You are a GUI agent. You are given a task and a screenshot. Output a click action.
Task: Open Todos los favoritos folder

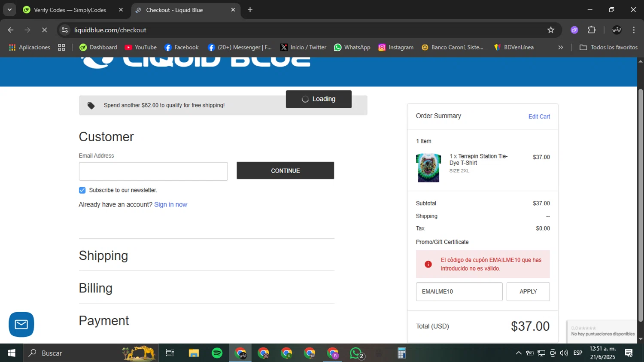pos(608,47)
